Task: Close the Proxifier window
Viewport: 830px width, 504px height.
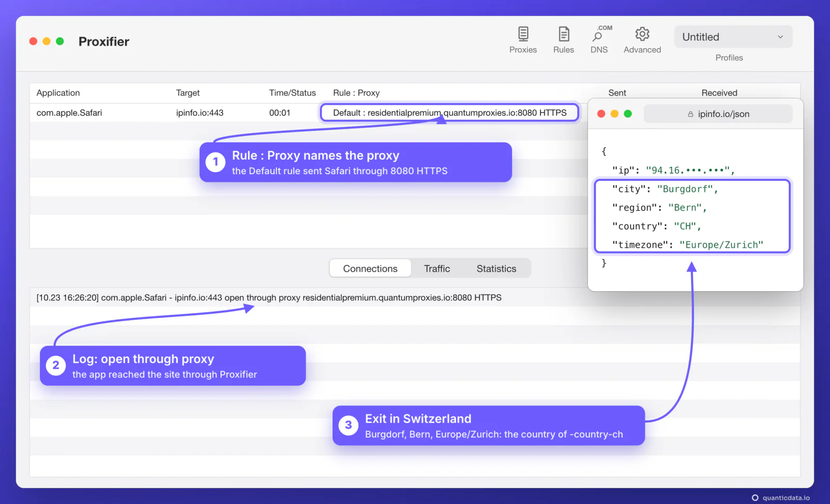Action: [33, 41]
